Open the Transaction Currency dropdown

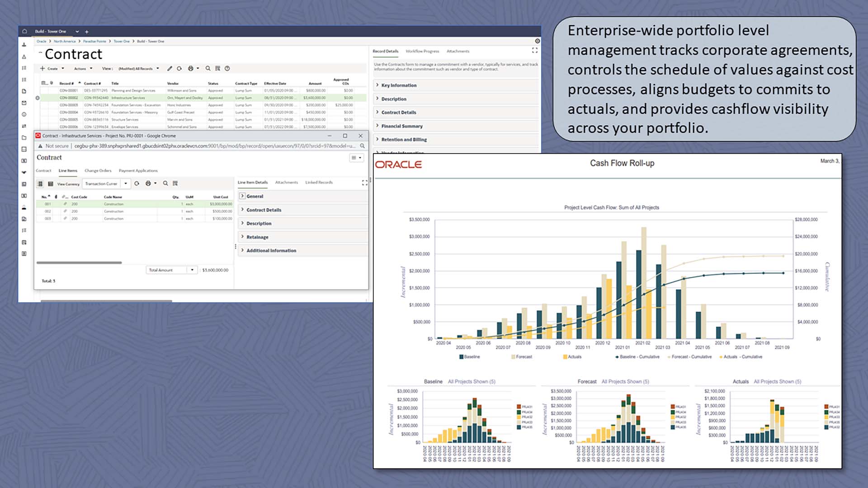tap(126, 183)
